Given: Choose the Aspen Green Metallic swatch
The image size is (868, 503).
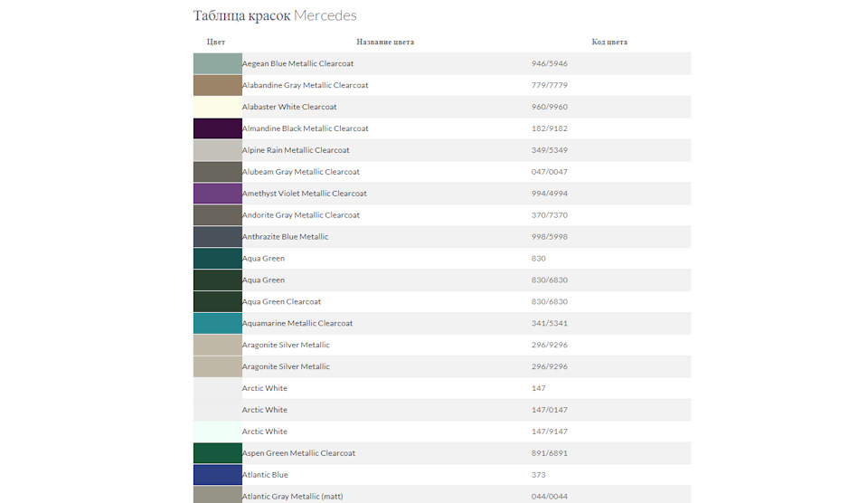Looking at the screenshot, I should [x=218, y=453].
